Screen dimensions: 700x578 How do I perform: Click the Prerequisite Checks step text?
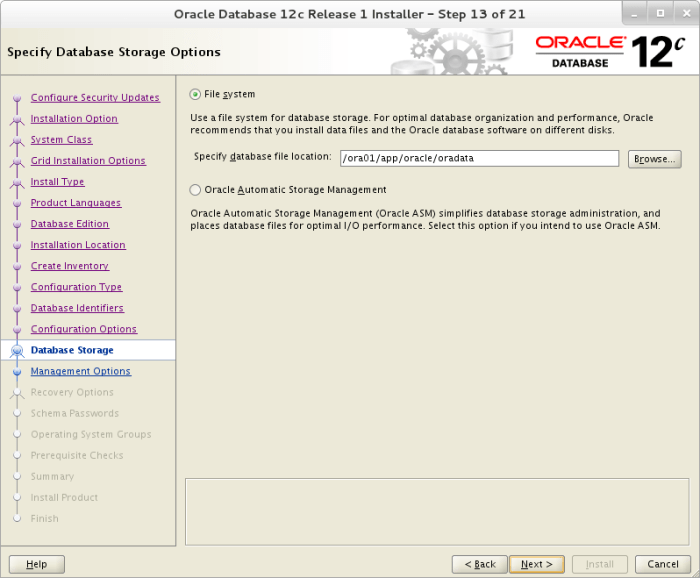click(x=77, y=455)
